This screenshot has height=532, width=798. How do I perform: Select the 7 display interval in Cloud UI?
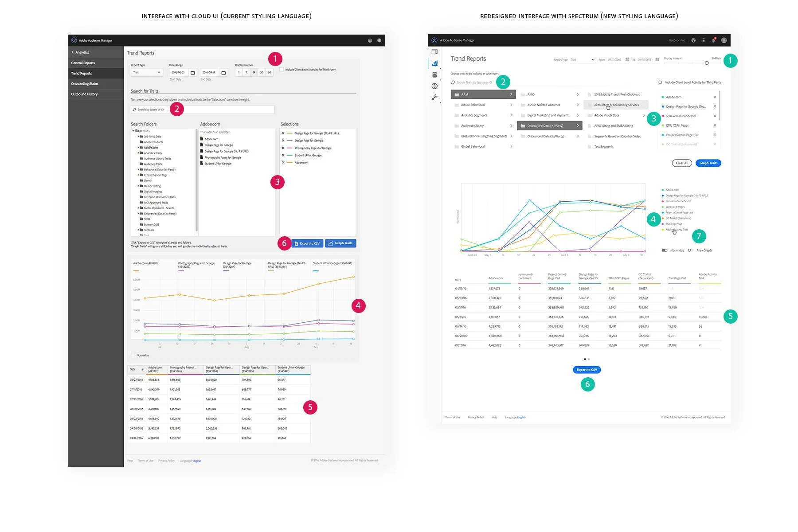pyautogui.click(x=246, y=72)
